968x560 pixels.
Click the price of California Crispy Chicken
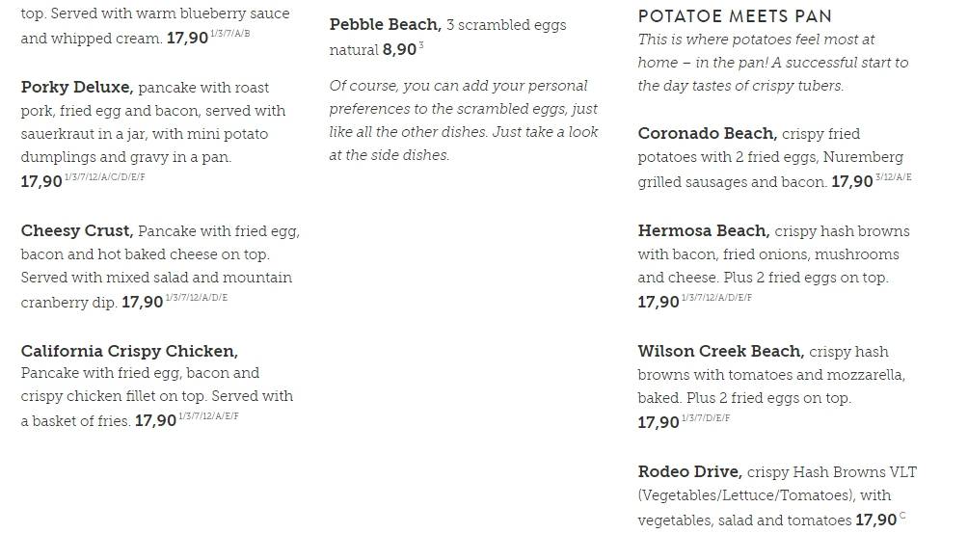click(x=155, y=421)
